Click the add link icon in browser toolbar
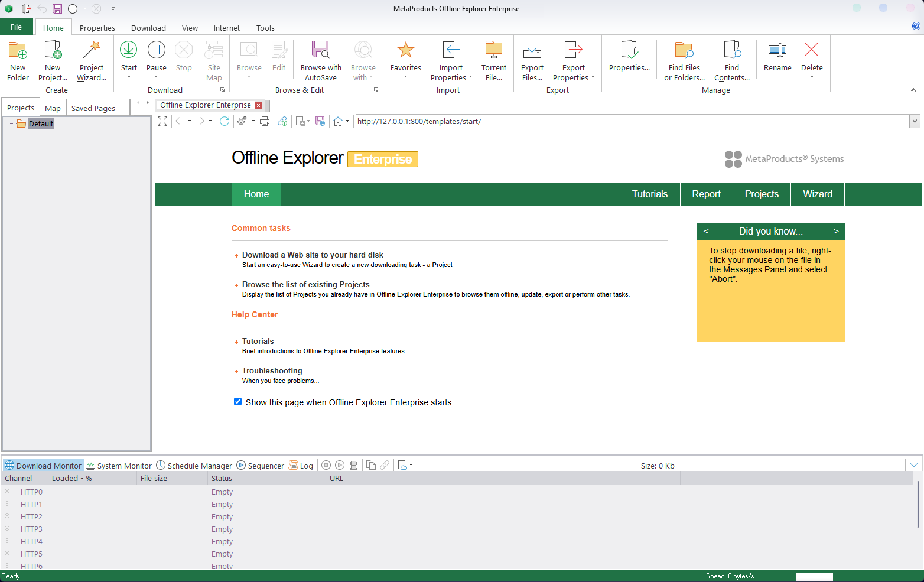 [x=282, y=121]
